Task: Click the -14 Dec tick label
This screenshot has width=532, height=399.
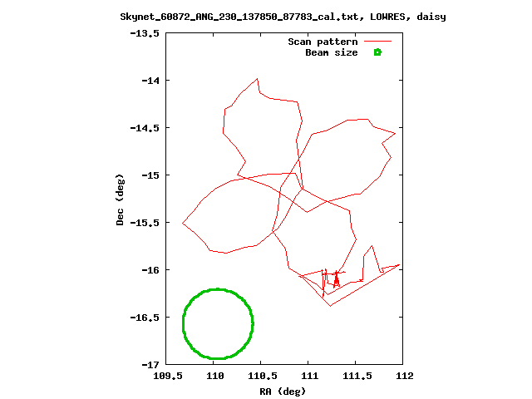Action: pos(150,81)
